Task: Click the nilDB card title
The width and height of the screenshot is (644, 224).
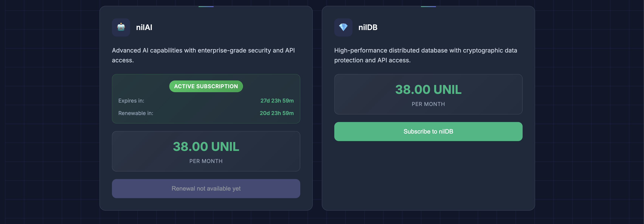Action: click(x=368, y=27)
